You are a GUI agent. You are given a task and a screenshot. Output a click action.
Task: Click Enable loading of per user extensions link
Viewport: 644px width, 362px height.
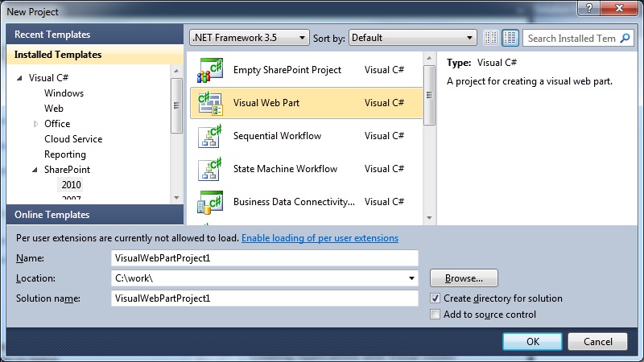[320, 238]
